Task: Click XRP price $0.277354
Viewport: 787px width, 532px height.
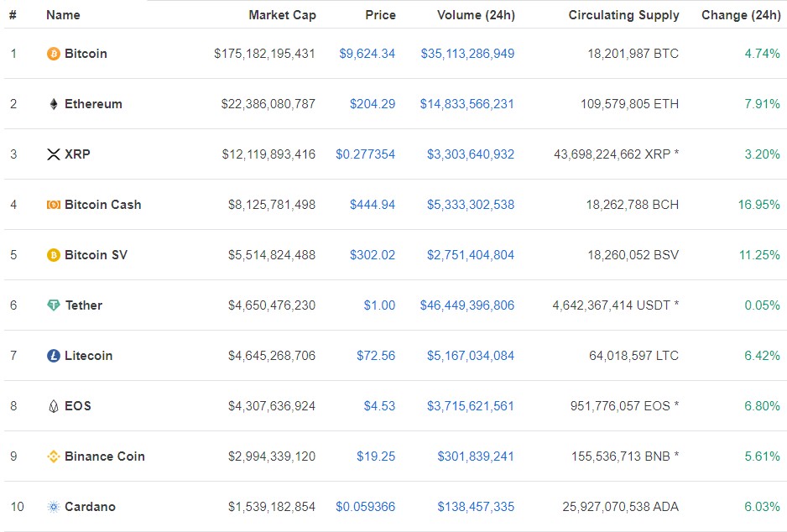Action: point(366,154)
